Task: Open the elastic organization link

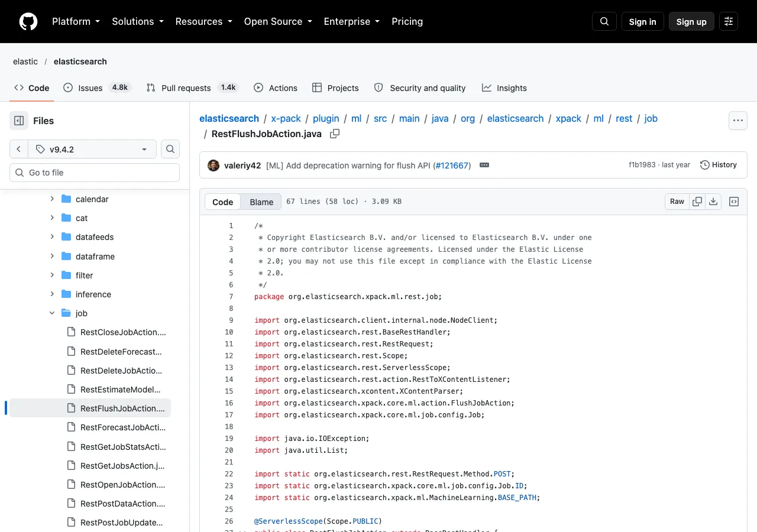Action: click(25, 61)
